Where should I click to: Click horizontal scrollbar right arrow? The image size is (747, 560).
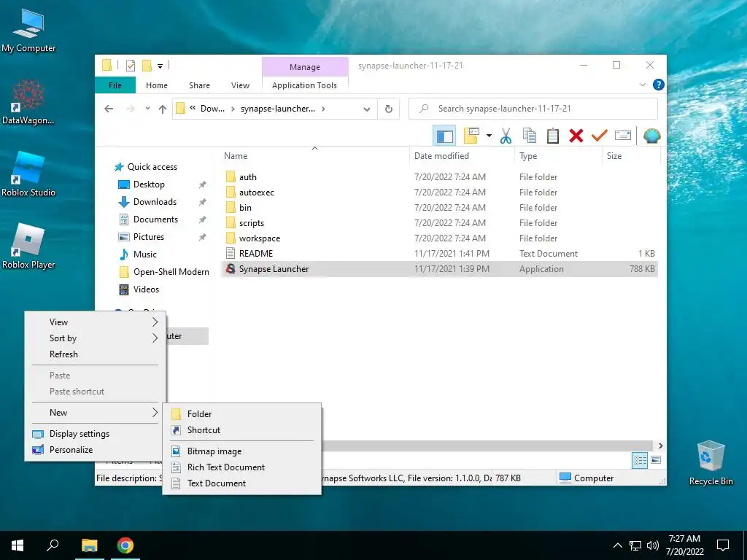coord(661,446)
